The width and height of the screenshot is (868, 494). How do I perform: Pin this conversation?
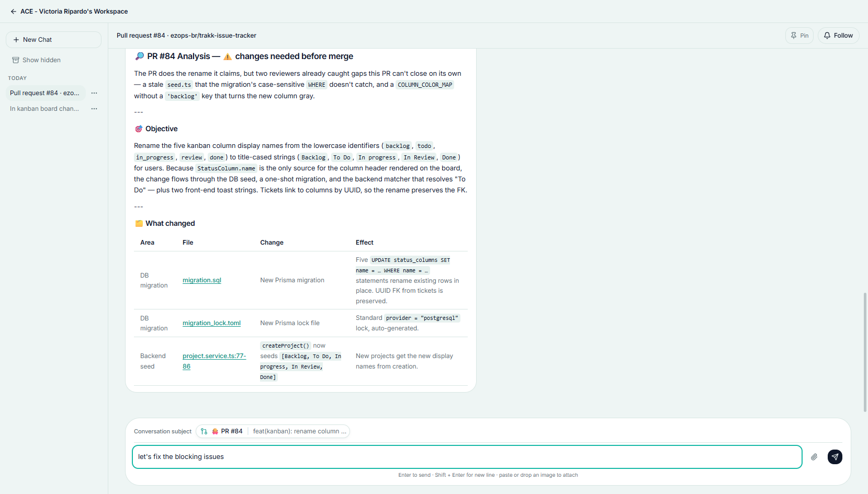[x=799, y=36]
